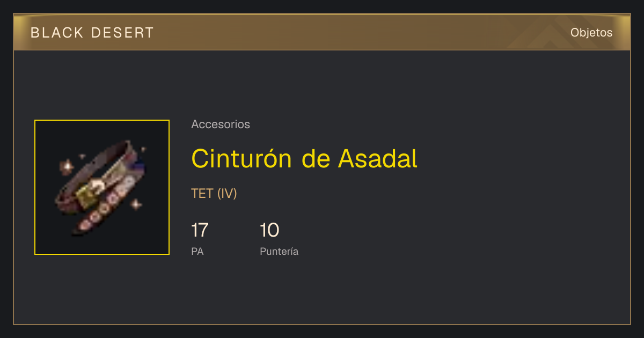
Task: Click the TET (IV) enhancement level
Action: point(214,194)
